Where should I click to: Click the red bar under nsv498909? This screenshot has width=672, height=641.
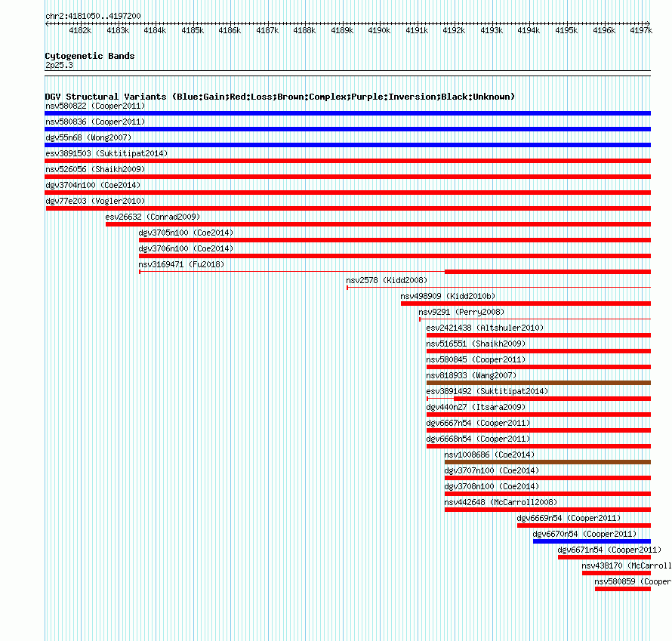526,304
